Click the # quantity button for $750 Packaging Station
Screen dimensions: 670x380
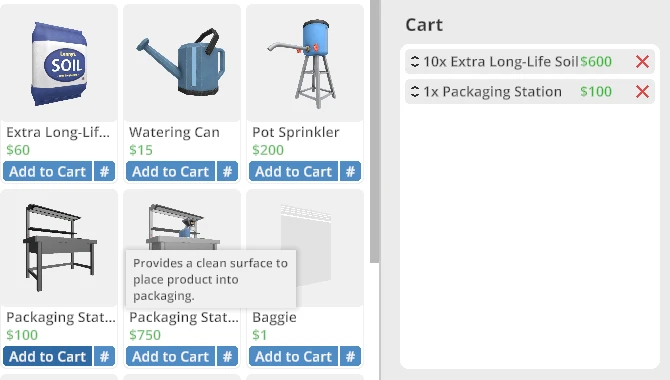[x=227, y=356]
